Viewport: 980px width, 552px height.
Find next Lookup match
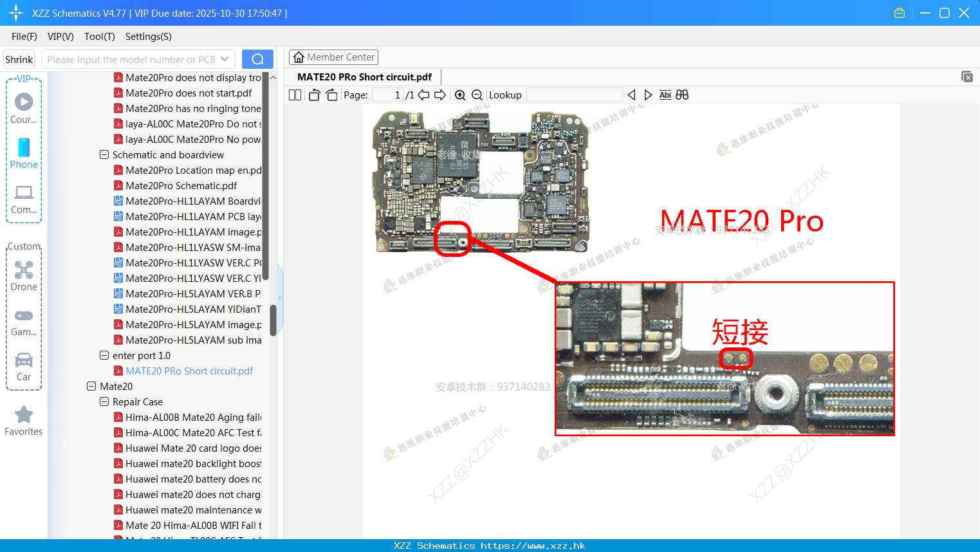(648, 95)
